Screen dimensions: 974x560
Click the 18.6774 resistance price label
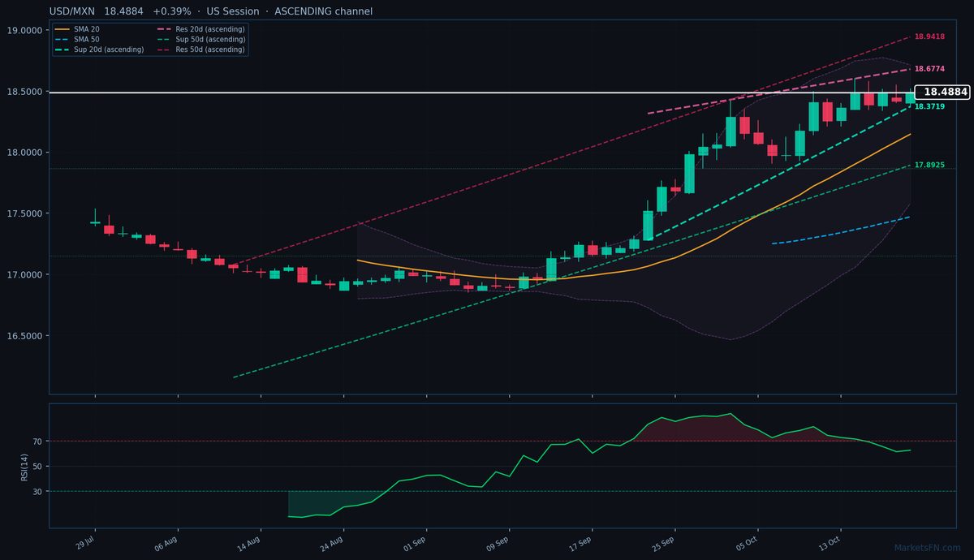[x=929, y=70]
